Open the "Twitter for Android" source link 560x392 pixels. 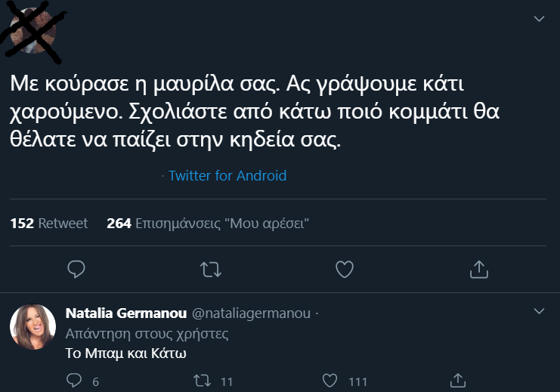pyautogui.click(x=227, y=176)
